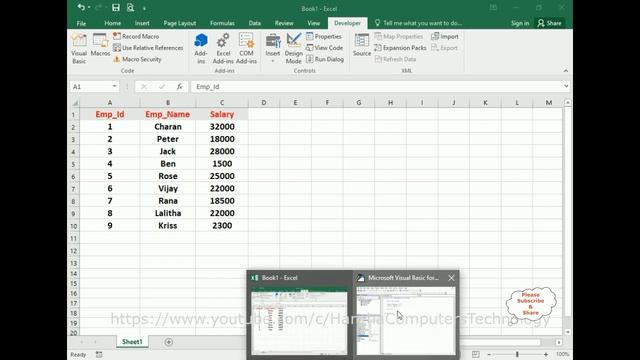640x360 pixels.
Task: Click the Insert Function fx button
Action: click(x=180, y=87)
